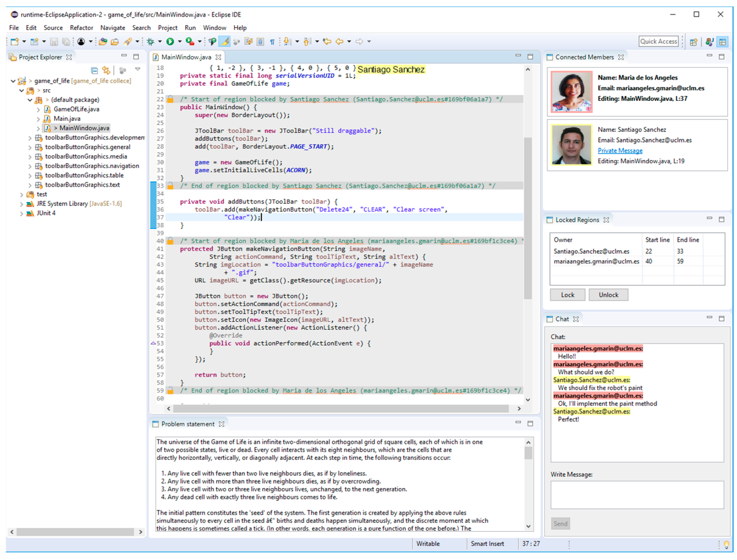
Task: Expand the JRE System Library node
Action: [x=22, y=204]
